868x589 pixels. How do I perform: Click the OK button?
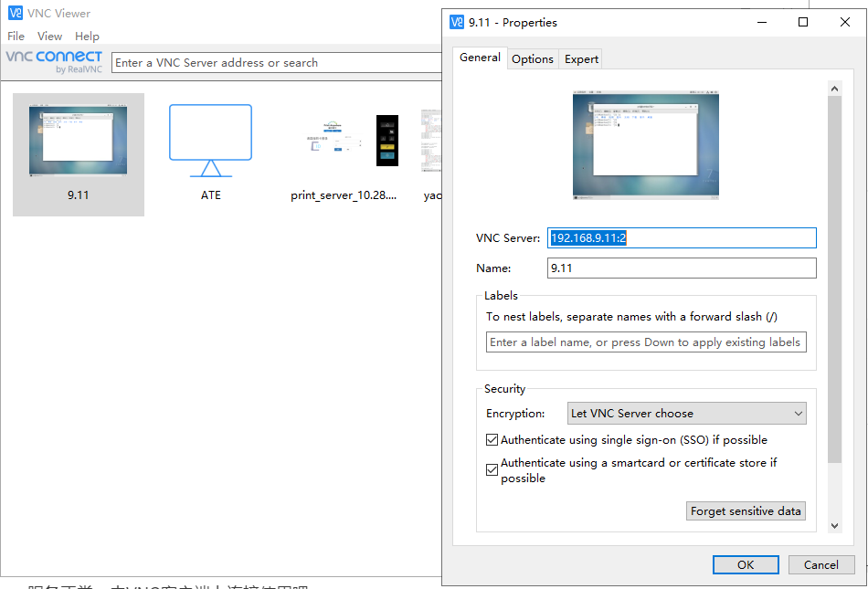(x=745, y=564)
